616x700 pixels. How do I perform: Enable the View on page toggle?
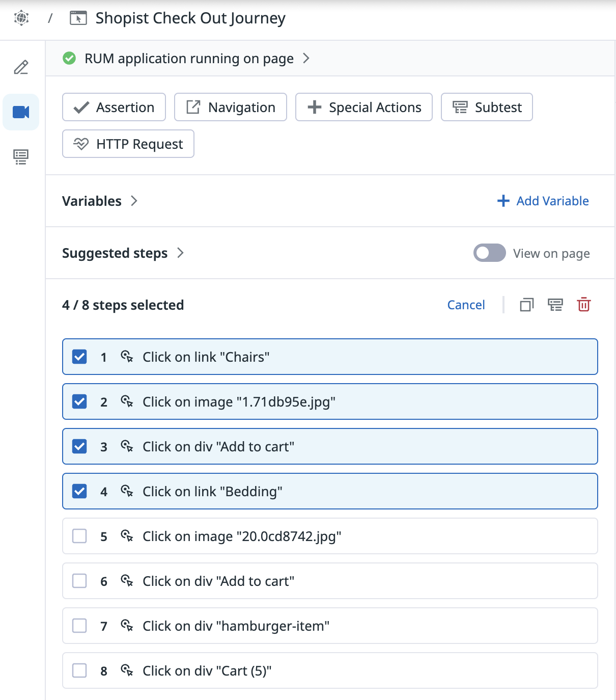[x=490, y=253]
